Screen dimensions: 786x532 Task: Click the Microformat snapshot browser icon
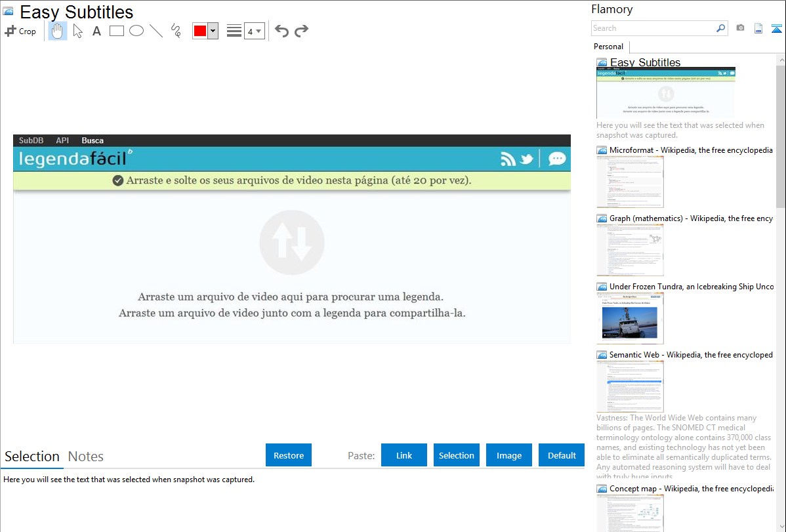coord(602,150)
